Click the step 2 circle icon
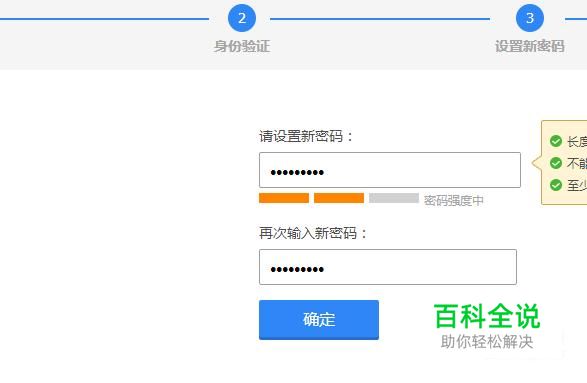Image resolution: width=587 pixels, height=383 pixels. pos(242,18)
